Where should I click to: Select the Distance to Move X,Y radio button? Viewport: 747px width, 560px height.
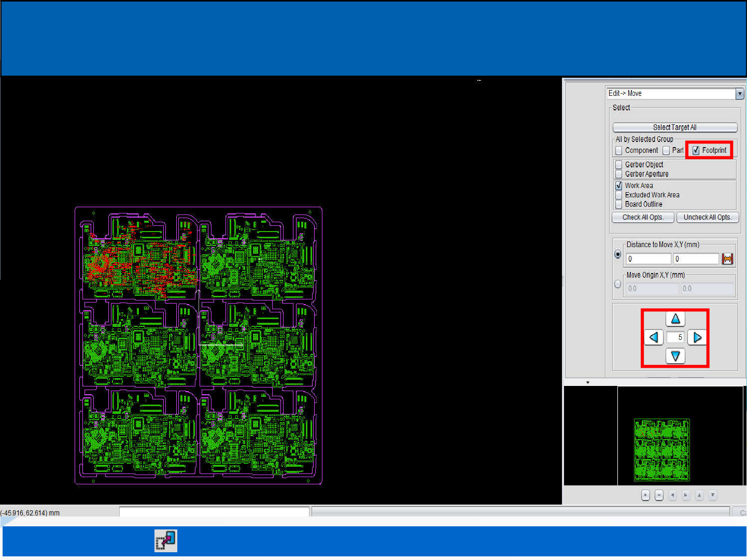coord(618,254)
